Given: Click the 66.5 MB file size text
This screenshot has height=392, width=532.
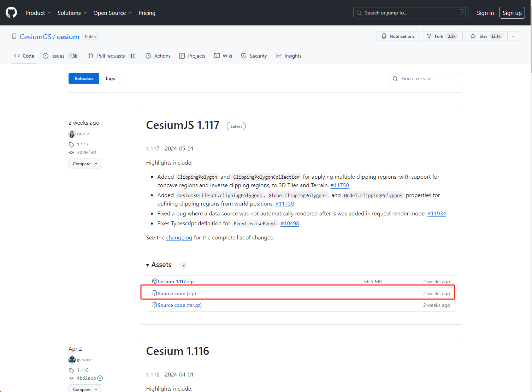Looking at the screenshot, I should point(373,281).
